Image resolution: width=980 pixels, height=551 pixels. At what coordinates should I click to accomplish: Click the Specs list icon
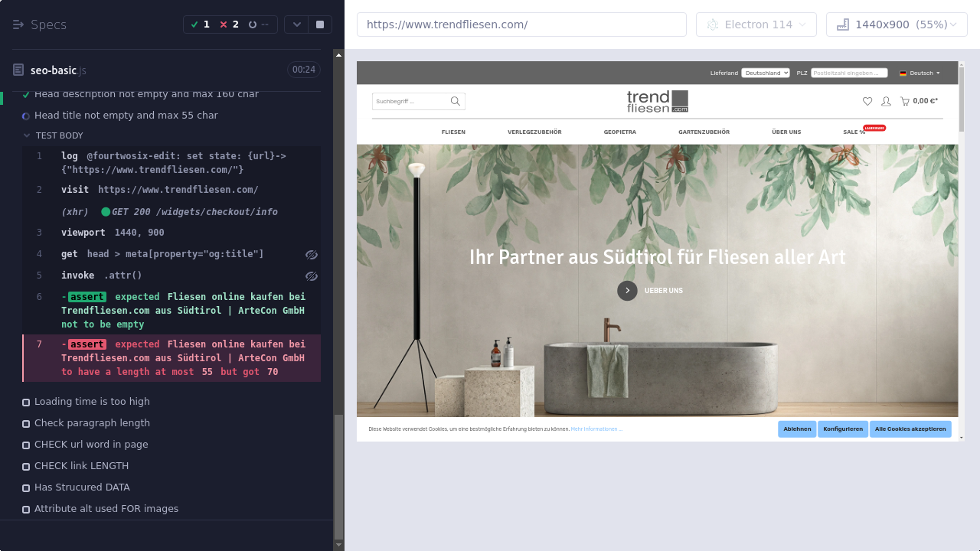pos(18,24)
